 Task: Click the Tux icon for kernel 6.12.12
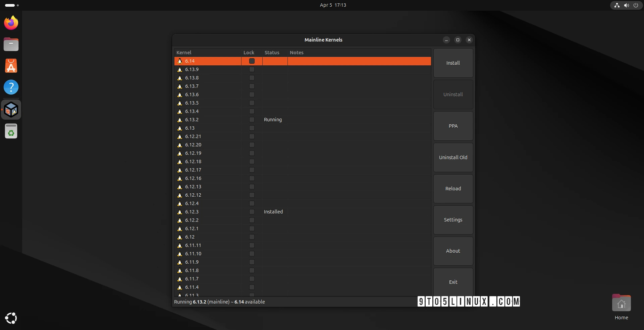click(x=180, y=195)
